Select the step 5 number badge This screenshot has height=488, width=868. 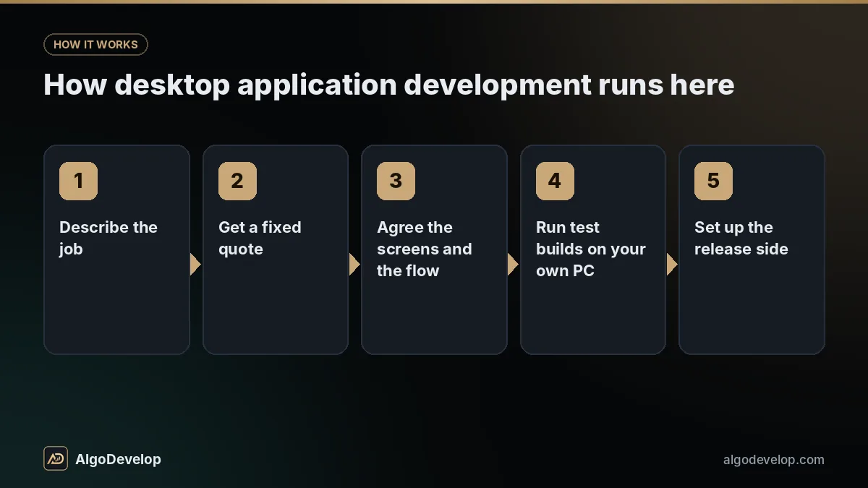713,181
